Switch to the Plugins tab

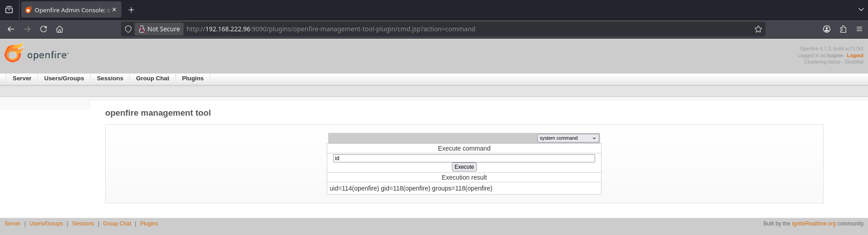tap(193, 78)
